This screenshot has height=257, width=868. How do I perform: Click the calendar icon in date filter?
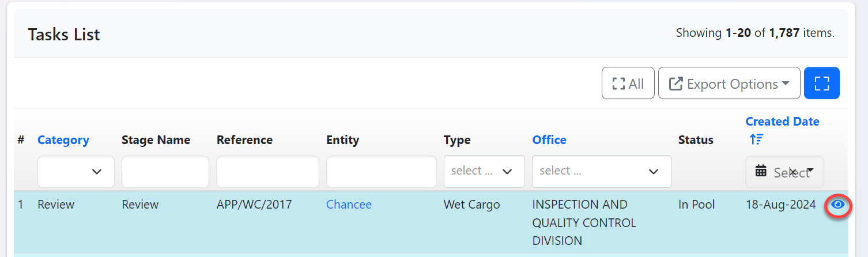pos(761,171)
